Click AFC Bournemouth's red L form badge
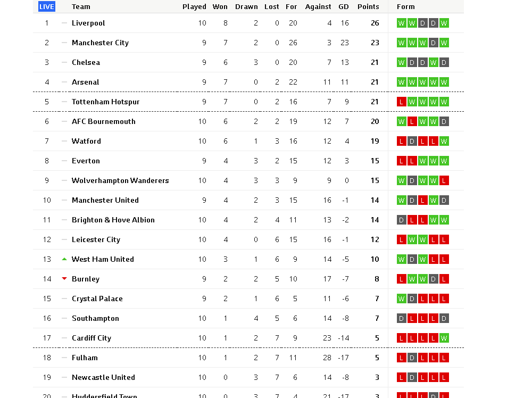 point(412,121)
